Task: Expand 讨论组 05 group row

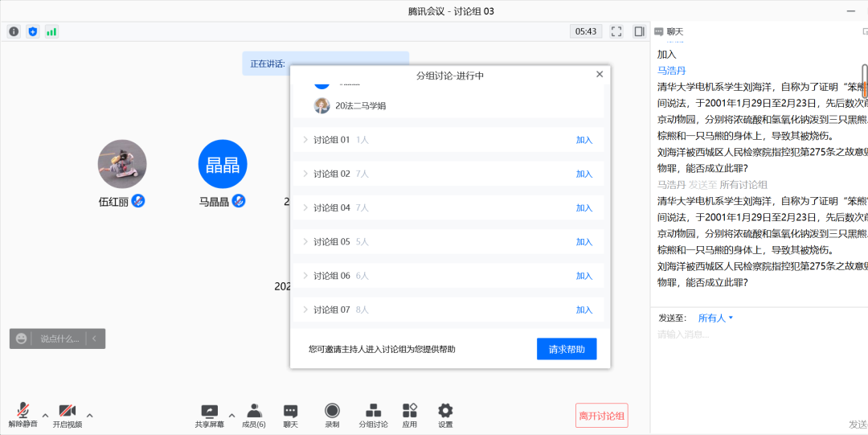Action: [x=305, y=242]
